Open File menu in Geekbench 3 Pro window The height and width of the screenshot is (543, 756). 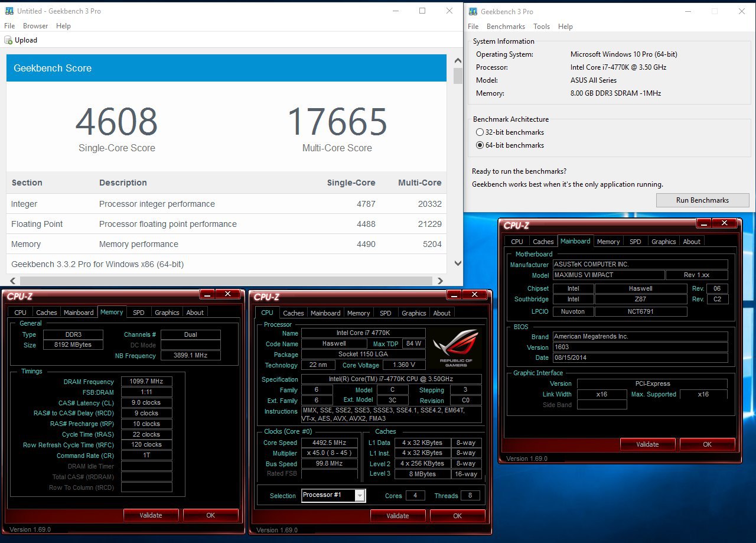pos(473,27)
